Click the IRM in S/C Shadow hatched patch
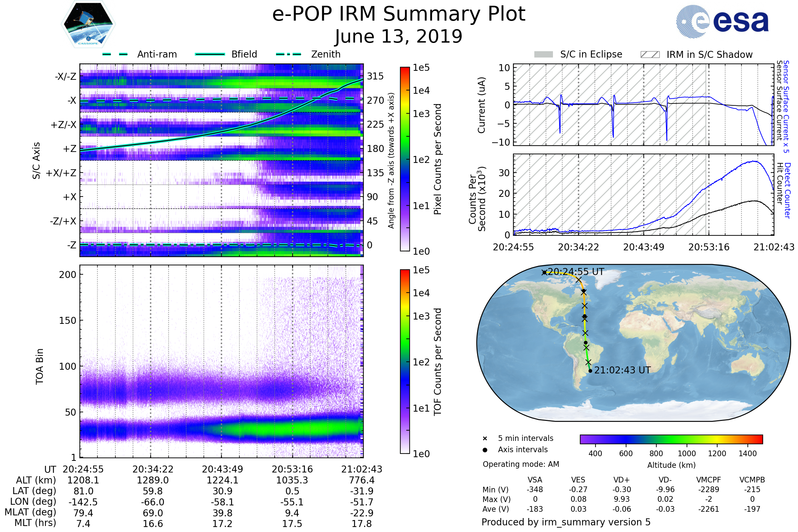The width and height of the screenshot is (798, 532). pyautogui.click(x=650, y=55)
